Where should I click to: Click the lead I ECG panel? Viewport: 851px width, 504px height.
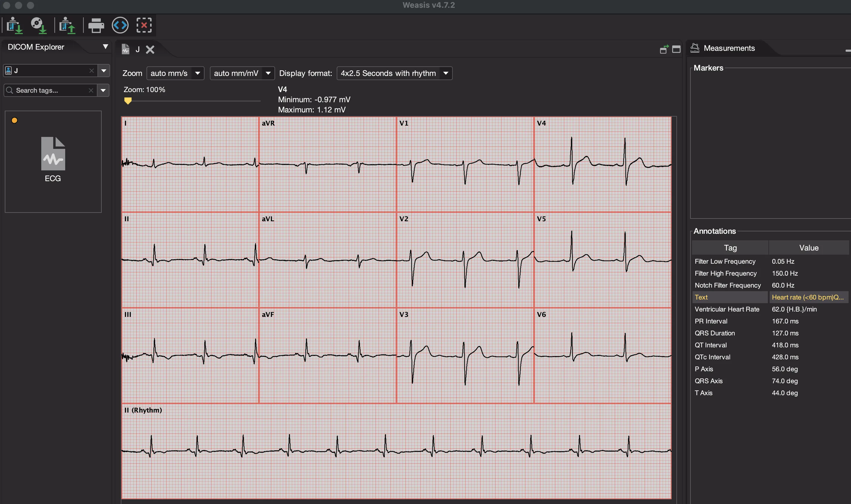click(x=190, y=164)
